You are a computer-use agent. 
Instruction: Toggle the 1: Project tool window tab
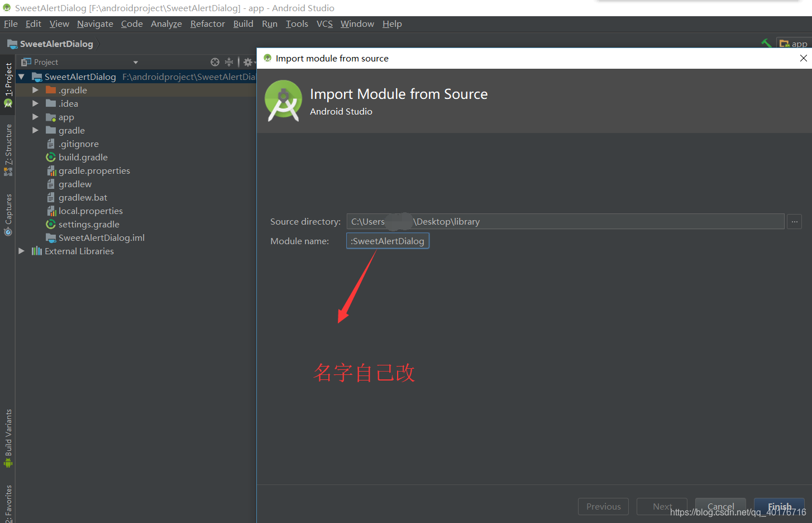pyautogui.click(x=8, y=85)
